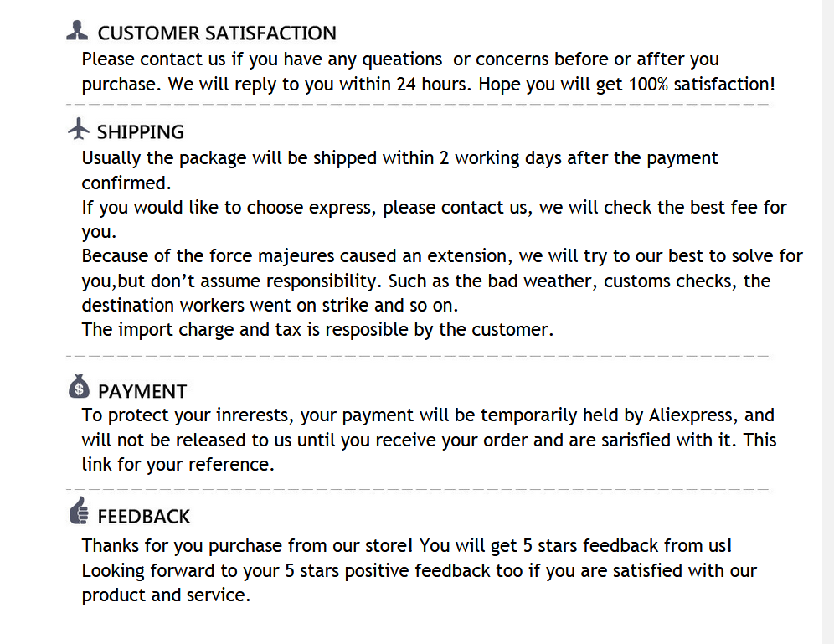The height and width of the screenshot is (644, 834).
Task: Click the 'temporarily held by Aliexpress' line
Action: (428, 415)
